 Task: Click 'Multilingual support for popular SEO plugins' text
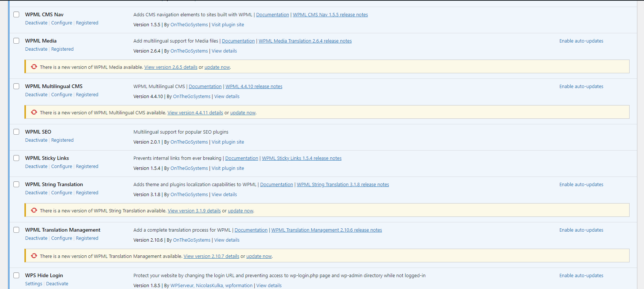point(181,132)
